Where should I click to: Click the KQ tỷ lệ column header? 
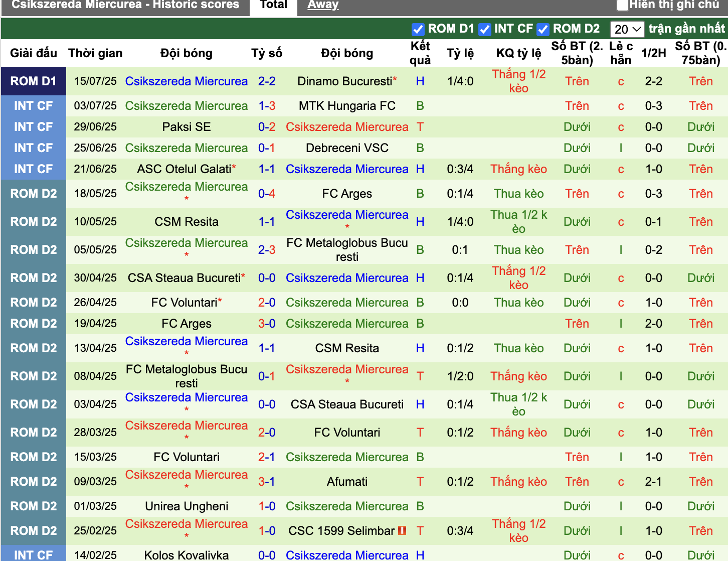(518, 53)
